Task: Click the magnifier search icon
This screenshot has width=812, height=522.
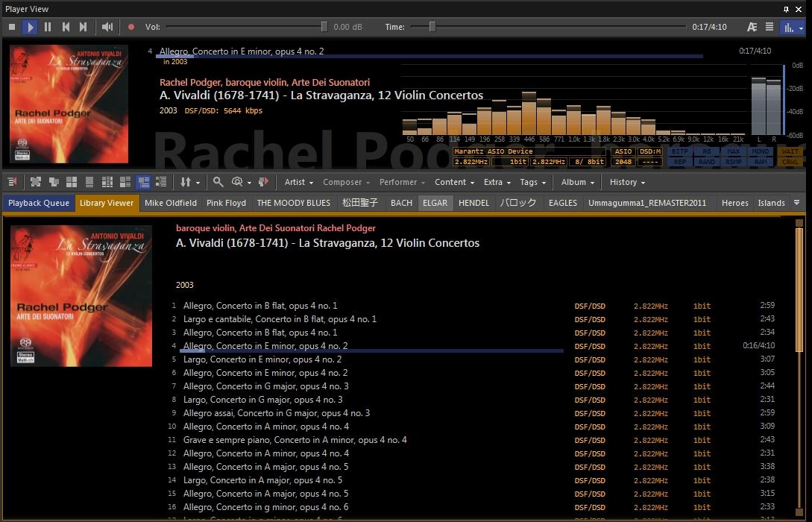Action: pos(218,182)
